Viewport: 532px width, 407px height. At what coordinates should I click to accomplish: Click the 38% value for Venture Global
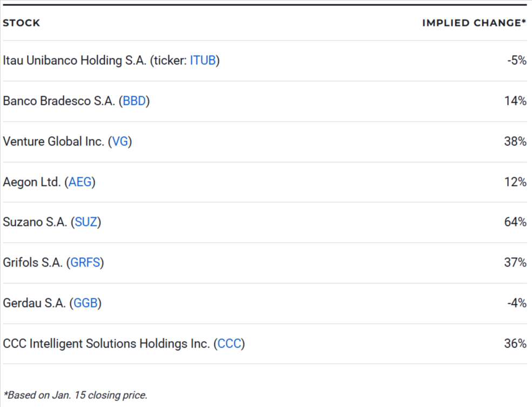515,141
